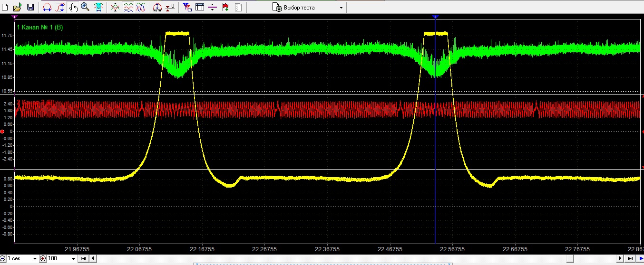This screenshot has width=644, height=265.
Task: Select the horizontal measurement cursor tool
Action: pos(47,7)
